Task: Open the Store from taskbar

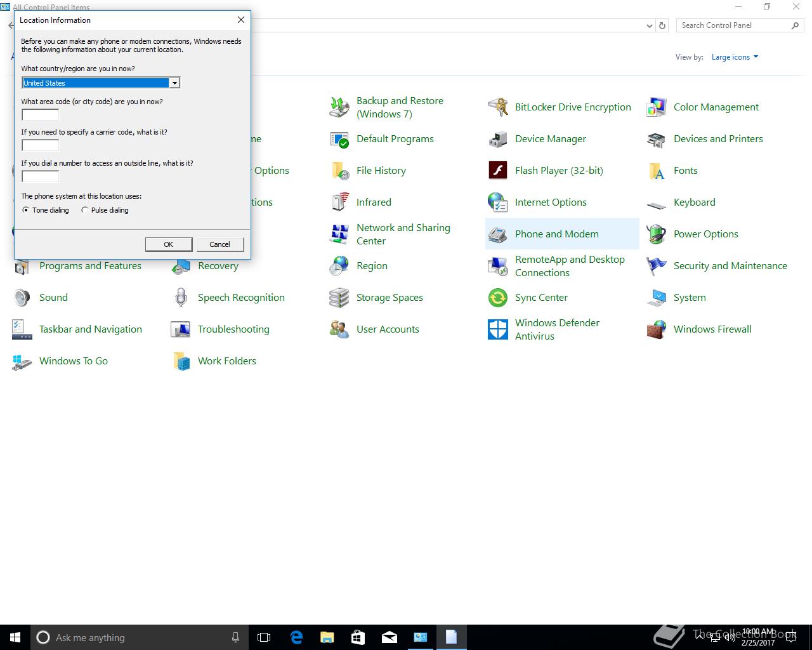Action: (358, 637)
